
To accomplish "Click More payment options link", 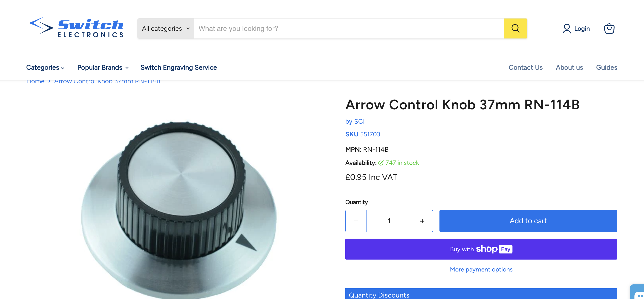I will point(481,269).
